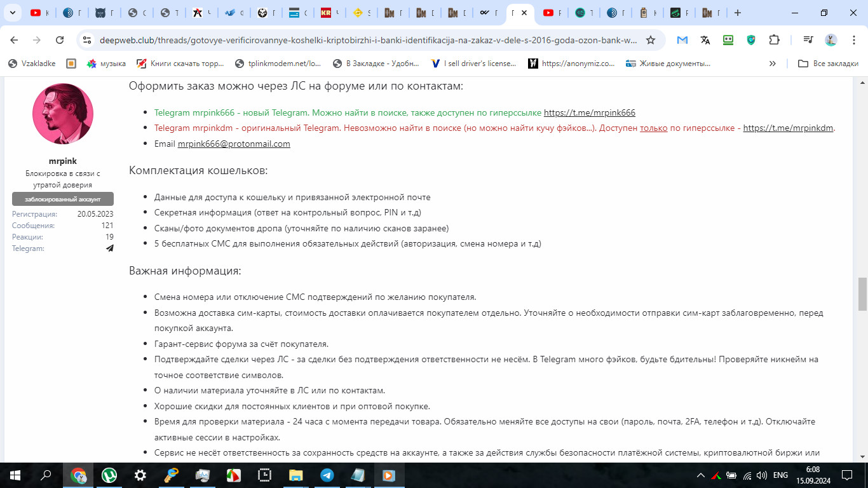Show more bookmarks via the double-chevron
Screen dimensions: 868x488
point(773,64)
